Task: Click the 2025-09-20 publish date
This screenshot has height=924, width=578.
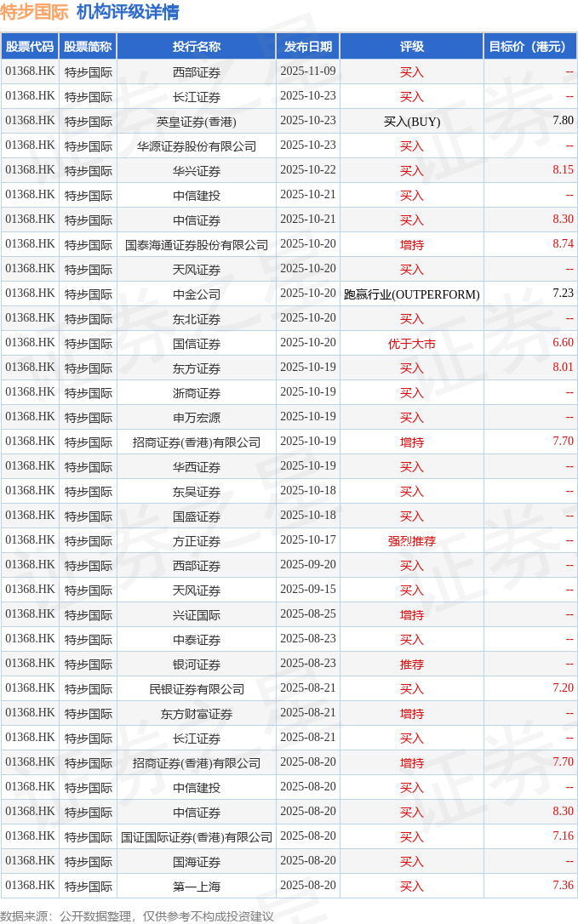Action: click(x=308, y=565)
